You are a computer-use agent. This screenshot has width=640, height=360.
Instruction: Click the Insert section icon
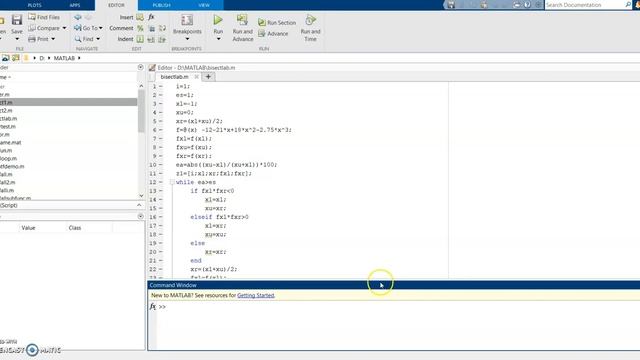pyautogui.click(x=140, y=17)
